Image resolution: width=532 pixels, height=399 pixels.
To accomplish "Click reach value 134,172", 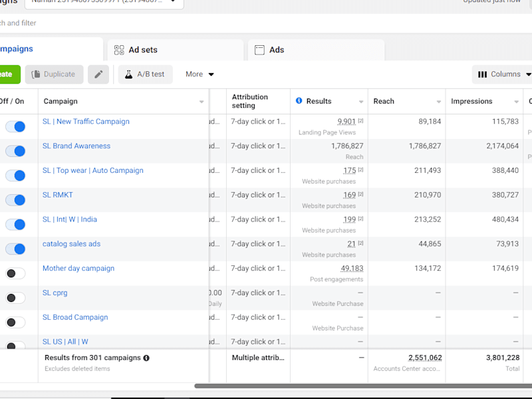I will (x=428, y=268).
